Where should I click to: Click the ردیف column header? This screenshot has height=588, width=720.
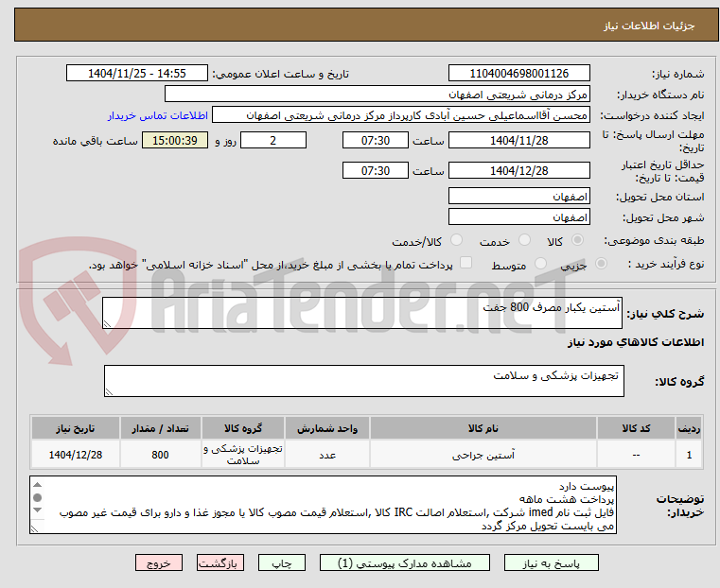pos(689,428)
